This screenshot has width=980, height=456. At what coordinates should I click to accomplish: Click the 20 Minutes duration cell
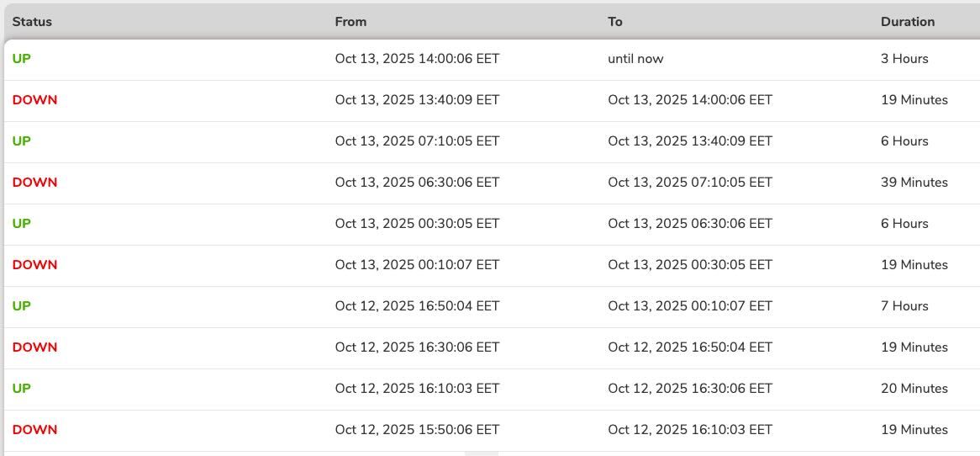(x=914, y=389)
